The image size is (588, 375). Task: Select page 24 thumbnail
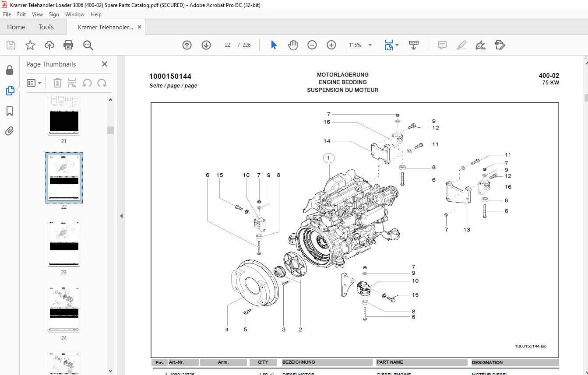[x=64, y=309]
